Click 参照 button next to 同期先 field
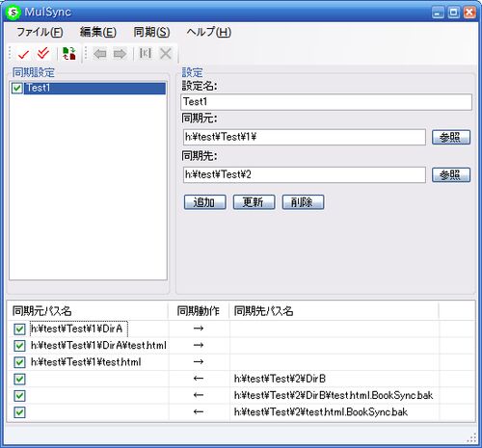The height and width of the screenshot is (448, 482). [451, 175]
